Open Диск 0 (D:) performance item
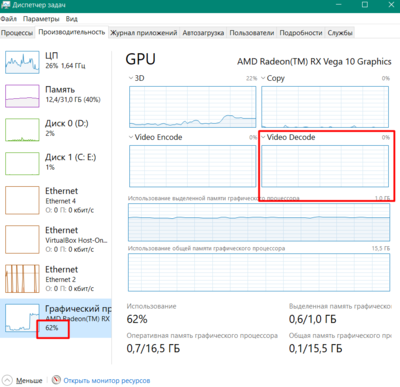 coord(56,129)
